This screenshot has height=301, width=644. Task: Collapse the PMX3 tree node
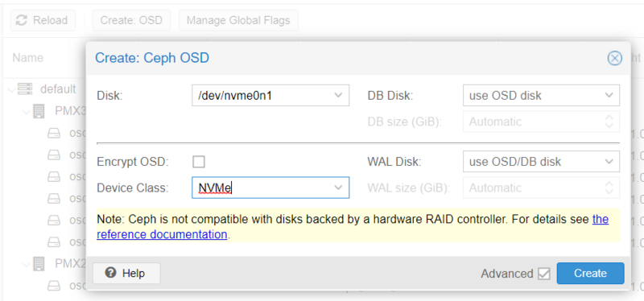click(26, 111)
